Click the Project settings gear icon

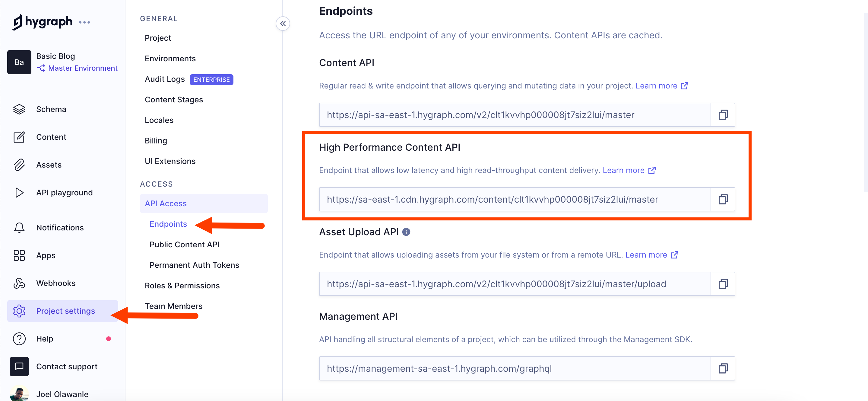(x=19, y=311)
